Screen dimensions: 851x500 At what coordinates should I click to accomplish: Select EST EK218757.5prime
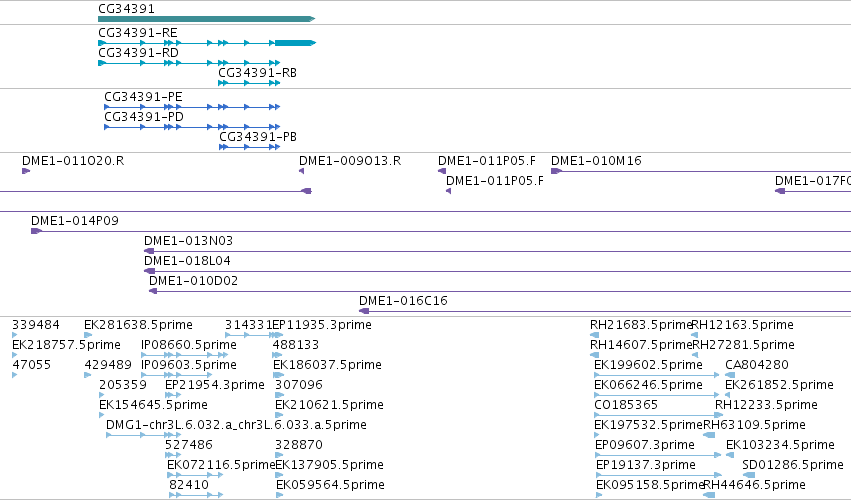coord(66,345)
